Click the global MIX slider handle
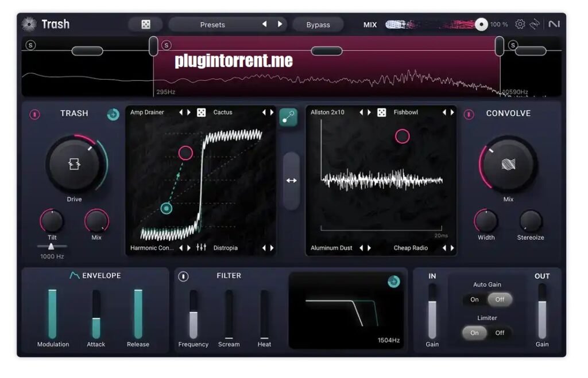The image size is (588, 378). click(481, 24)
